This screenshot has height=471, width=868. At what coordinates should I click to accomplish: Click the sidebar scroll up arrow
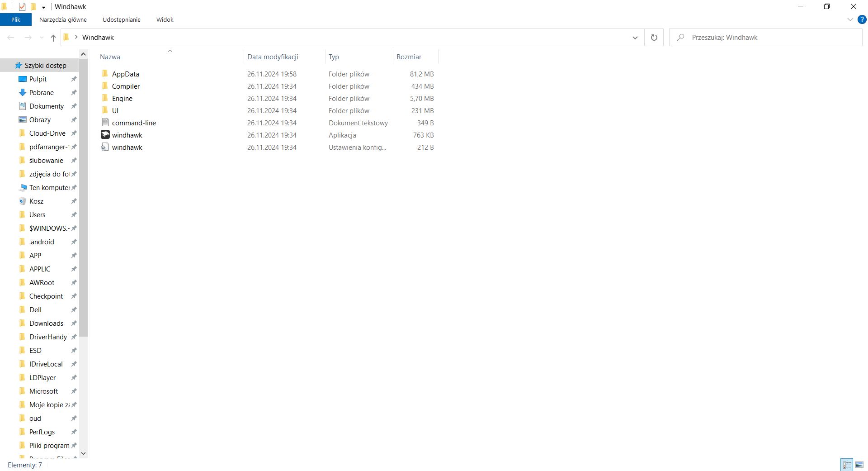83,54
